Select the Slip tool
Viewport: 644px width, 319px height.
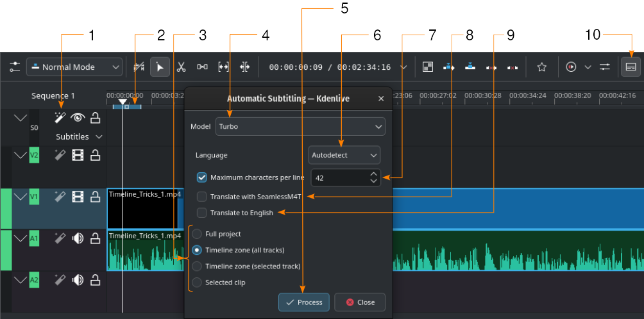223,67
